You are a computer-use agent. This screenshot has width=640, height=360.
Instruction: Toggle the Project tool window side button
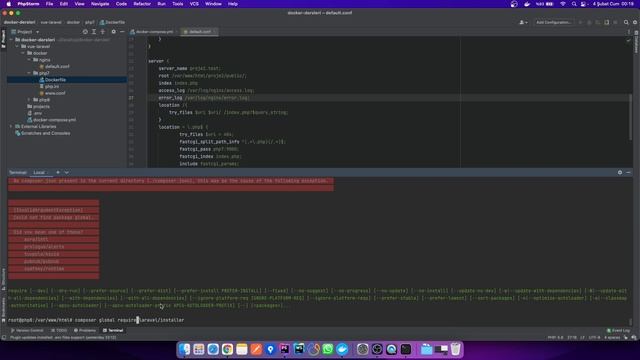[x=3, y=38]
